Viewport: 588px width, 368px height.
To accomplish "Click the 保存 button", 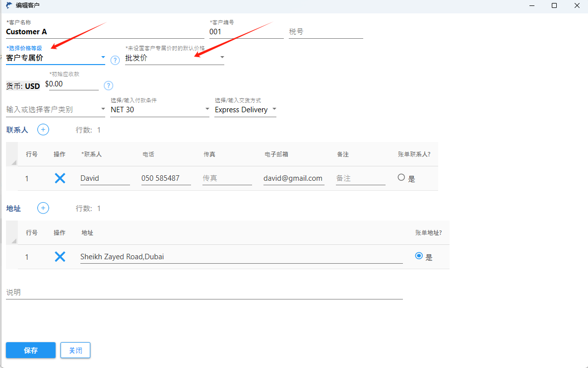I will click(x=31, y=350).
